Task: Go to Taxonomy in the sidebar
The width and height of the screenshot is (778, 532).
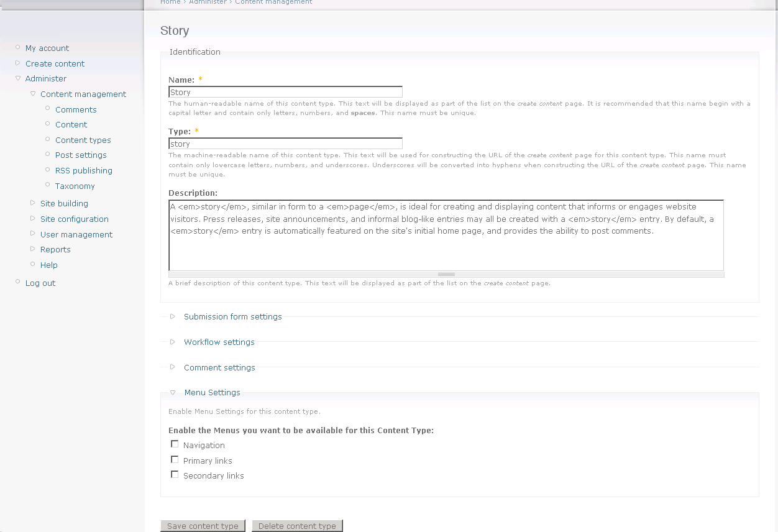Action: [75, 186]
